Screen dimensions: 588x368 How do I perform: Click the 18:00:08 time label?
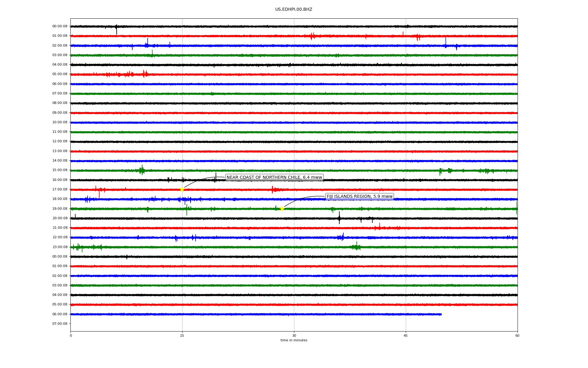coord(60,199)
